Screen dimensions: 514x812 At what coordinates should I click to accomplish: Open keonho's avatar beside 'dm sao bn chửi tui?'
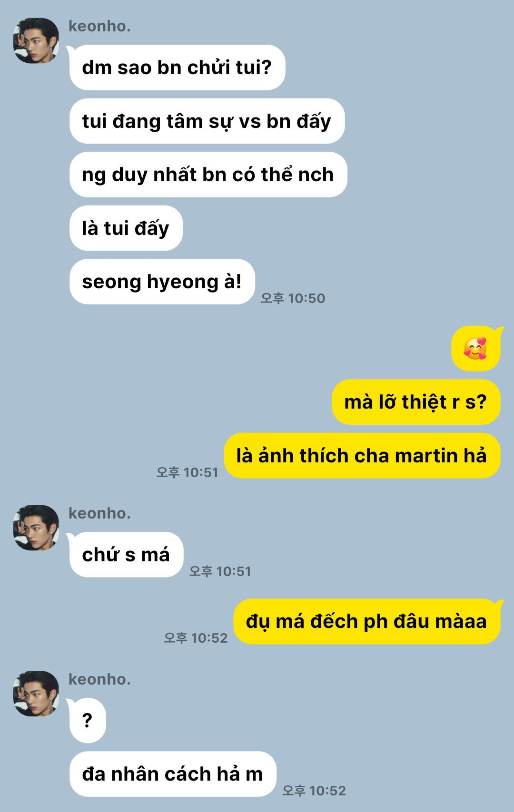tap(36, 41)
